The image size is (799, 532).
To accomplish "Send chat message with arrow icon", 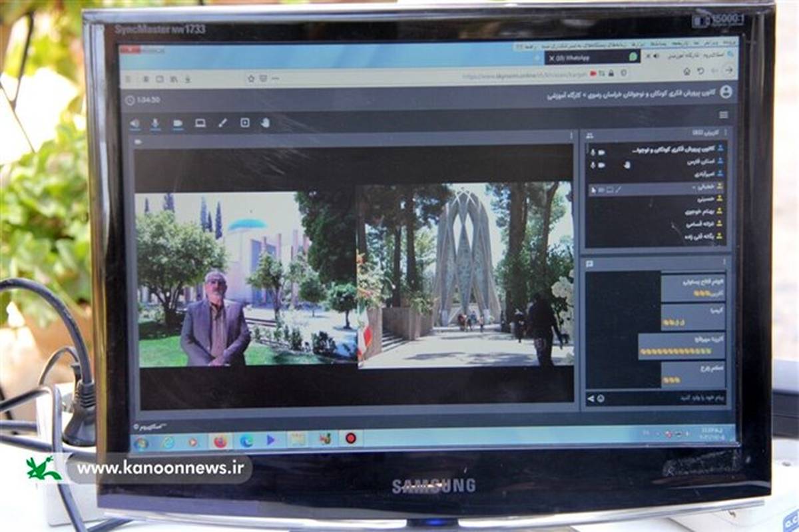I will click(590, 398).
